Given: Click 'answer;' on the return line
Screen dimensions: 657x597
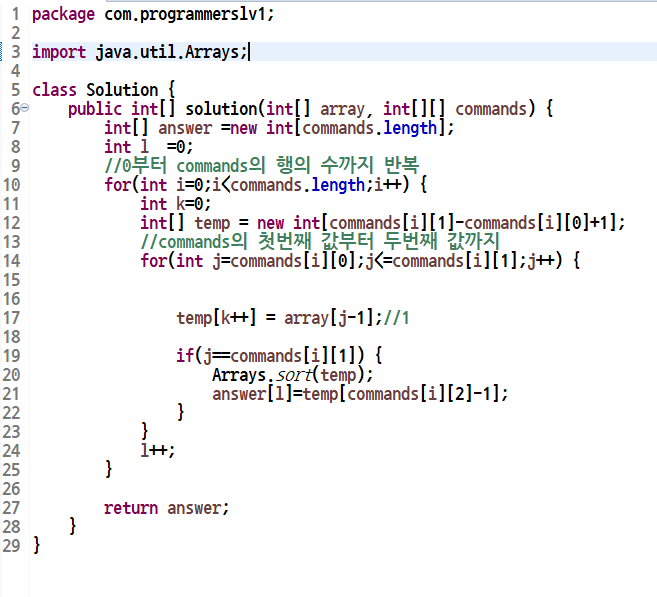Looking at the screenshot, I should [x=198, y=508].
